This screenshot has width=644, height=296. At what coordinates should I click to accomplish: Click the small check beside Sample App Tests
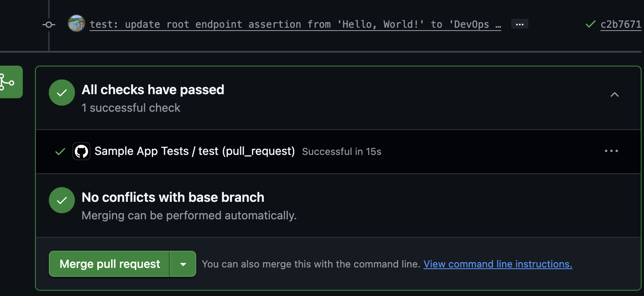pos(60,152)
